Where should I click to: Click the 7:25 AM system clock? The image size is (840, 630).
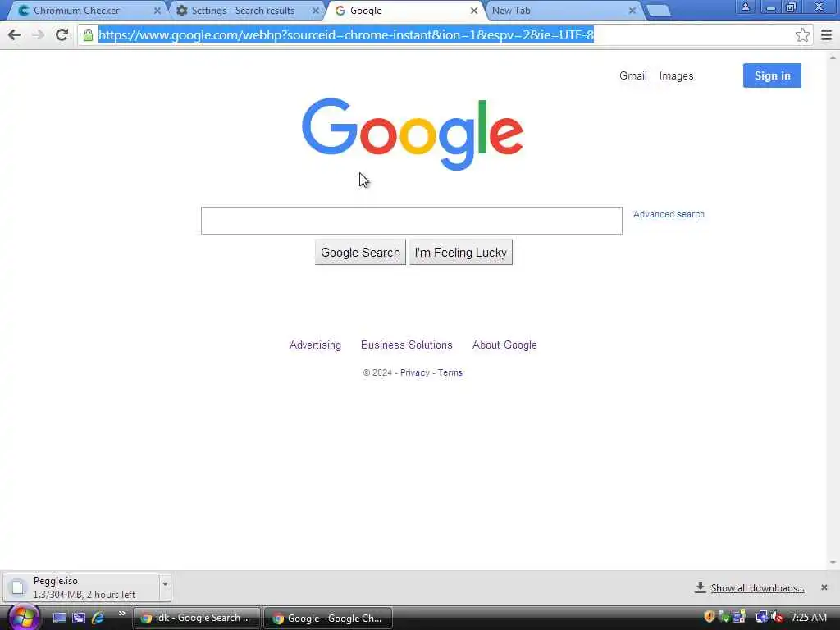click(808, 618)
